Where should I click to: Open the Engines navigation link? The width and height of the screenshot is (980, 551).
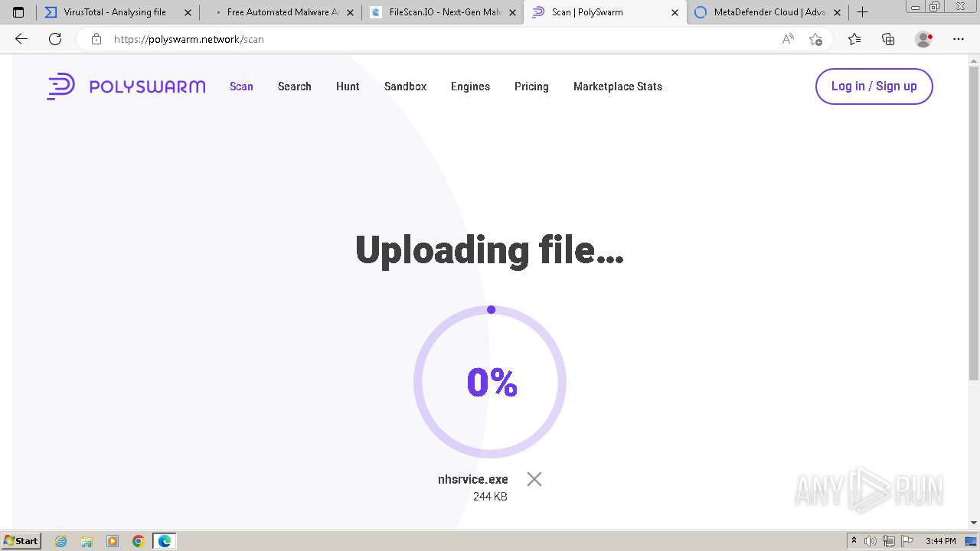point(470,86)
